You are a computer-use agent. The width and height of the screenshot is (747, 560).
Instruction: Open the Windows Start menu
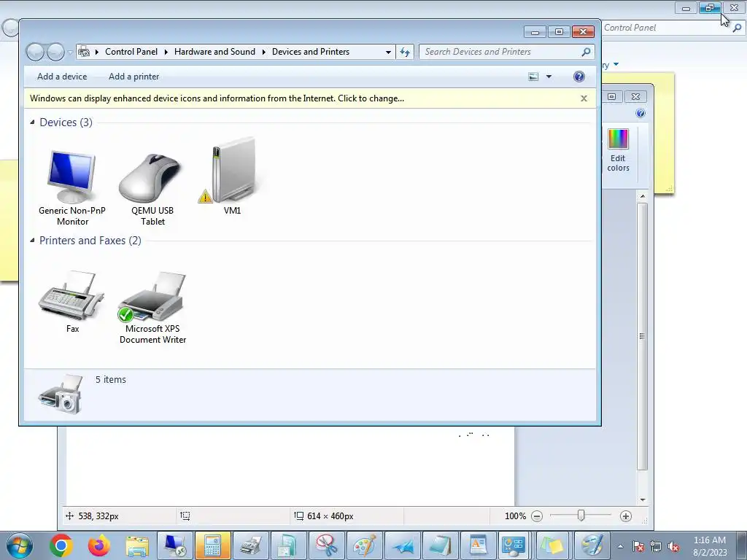pos(20,545)
